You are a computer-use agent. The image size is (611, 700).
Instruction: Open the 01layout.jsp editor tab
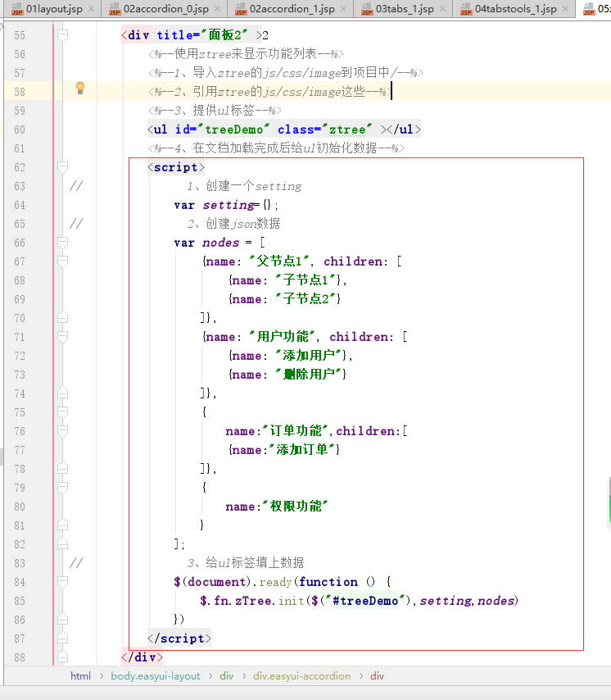[x=54, y=9]
